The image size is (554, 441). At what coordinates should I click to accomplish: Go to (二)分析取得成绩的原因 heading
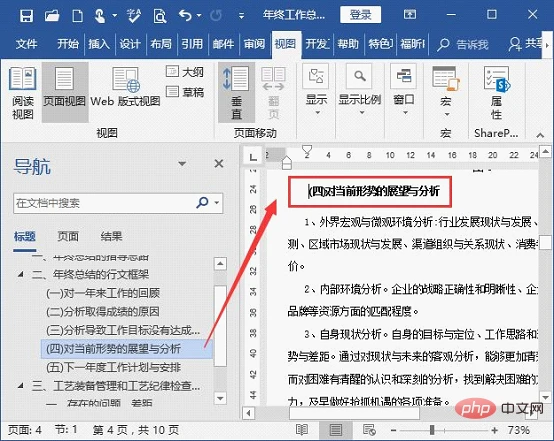(102, 312)
